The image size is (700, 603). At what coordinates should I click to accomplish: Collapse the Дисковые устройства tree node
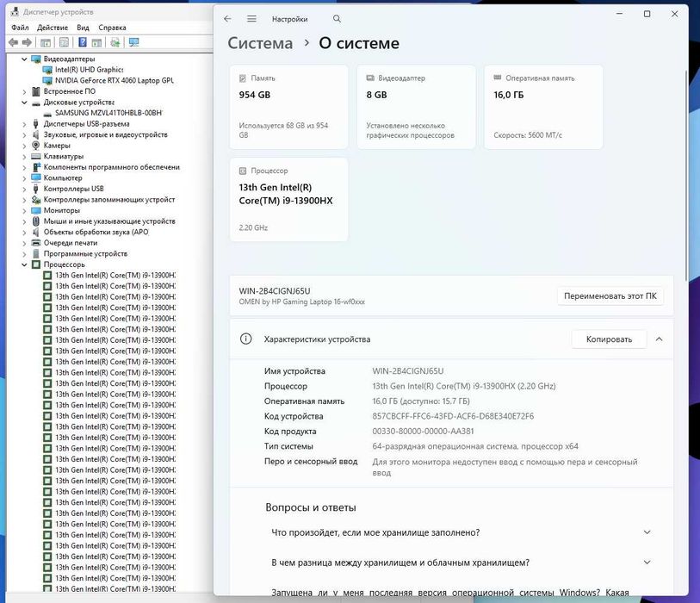click(x=25, y=103)
